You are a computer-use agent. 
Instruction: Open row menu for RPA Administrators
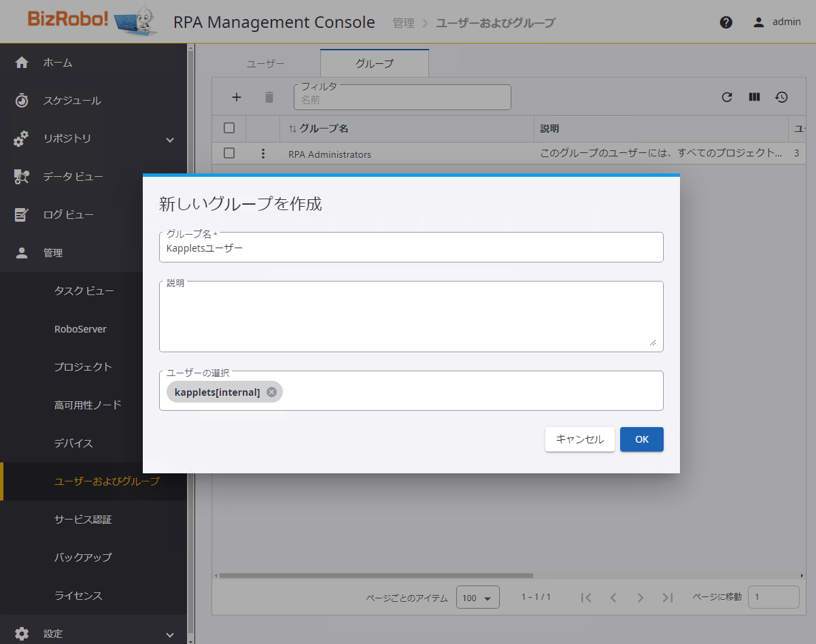tap(263, 154)
